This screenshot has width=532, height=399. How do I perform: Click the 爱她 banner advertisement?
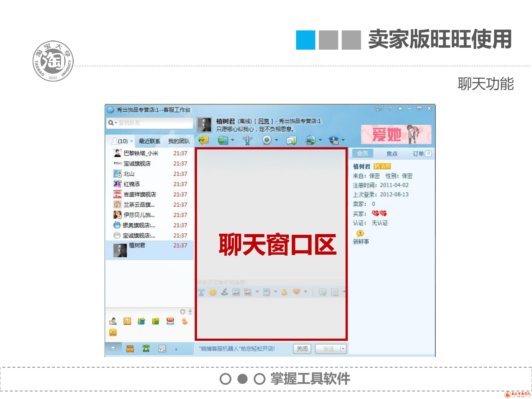(396, 134)
